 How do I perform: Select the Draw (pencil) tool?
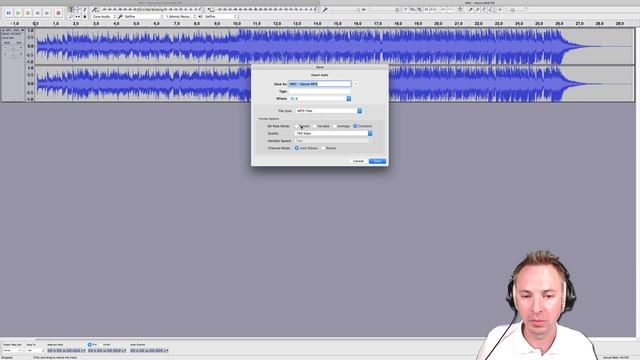click(x=84, y=9)
